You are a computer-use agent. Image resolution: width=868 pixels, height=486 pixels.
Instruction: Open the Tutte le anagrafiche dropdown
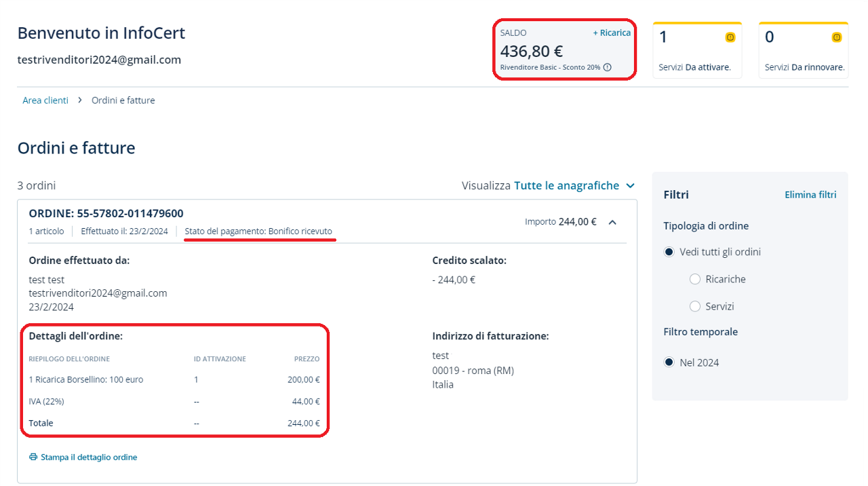[x=566, y=185]
